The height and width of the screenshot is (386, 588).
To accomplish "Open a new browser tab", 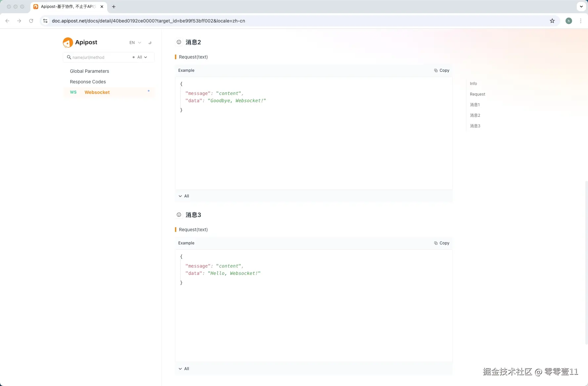I will 114,7.
